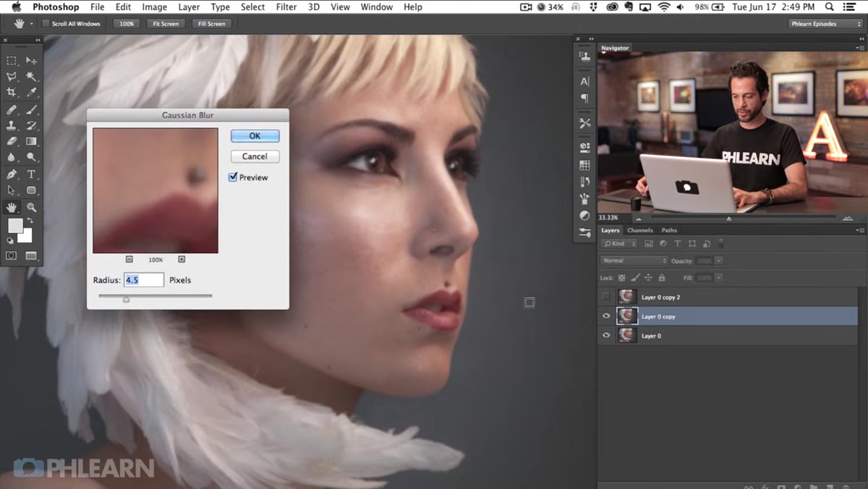Select the Horizontal Type tool
The image size is (868, 489).
point(31,174)
